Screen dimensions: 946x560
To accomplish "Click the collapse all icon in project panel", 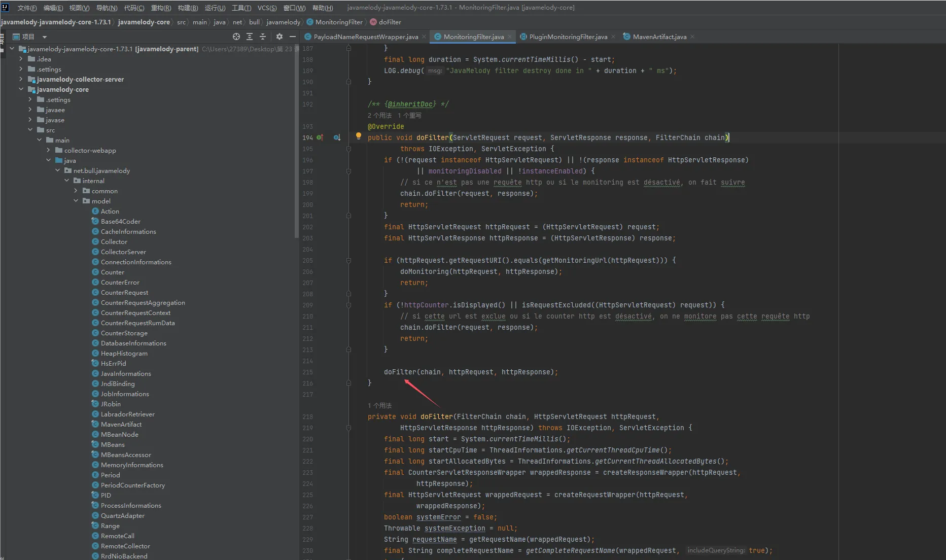I will [263, 37].
